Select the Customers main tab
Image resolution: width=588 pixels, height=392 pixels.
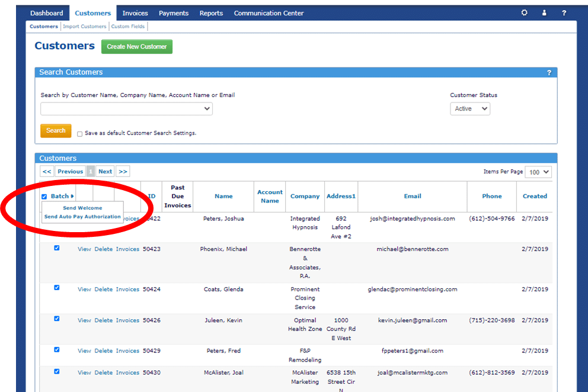[92, 13]
